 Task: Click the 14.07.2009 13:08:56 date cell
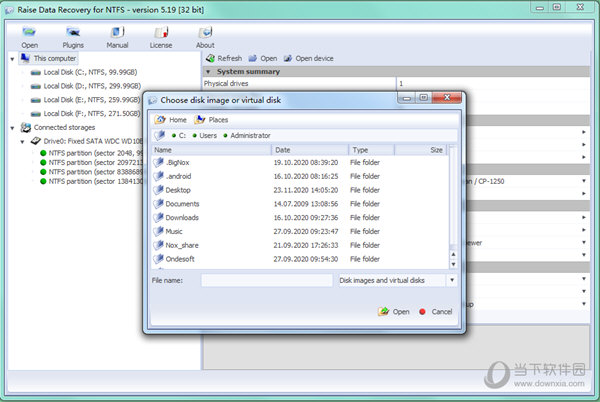(305, 204)
